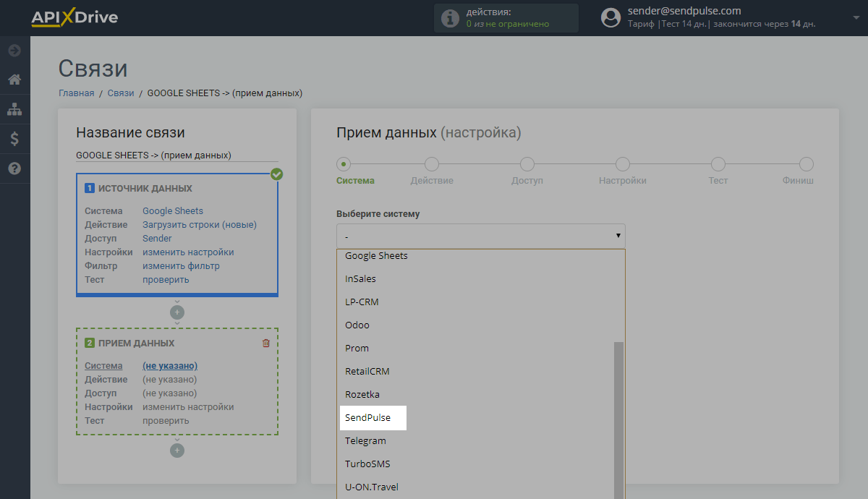Screen dimensions: 868x499
Task: Click plus button below the data source block
Action: 177,312
